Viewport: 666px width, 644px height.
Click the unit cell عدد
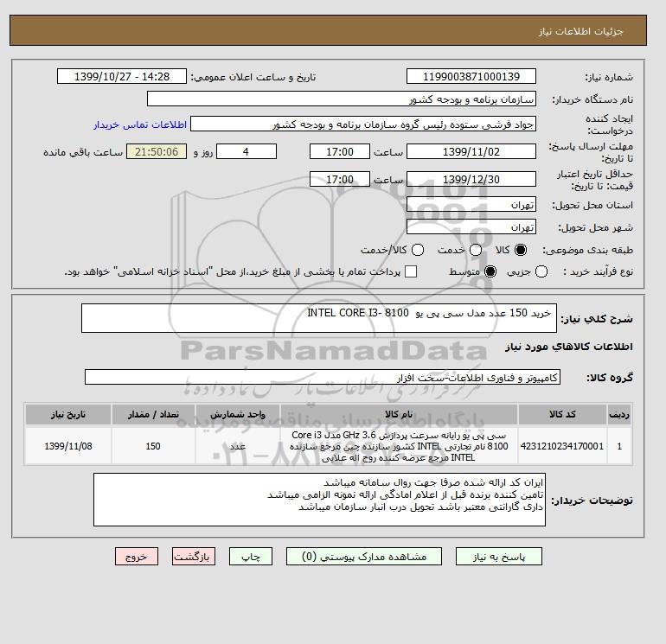tap(238, 446)
